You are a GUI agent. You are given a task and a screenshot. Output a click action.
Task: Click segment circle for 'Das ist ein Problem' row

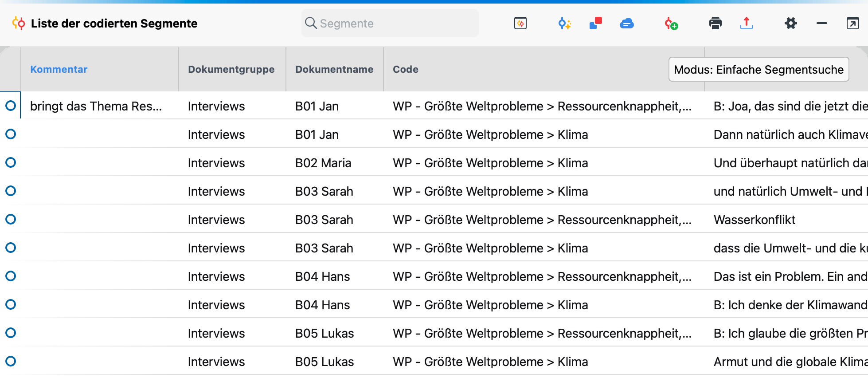11,276
